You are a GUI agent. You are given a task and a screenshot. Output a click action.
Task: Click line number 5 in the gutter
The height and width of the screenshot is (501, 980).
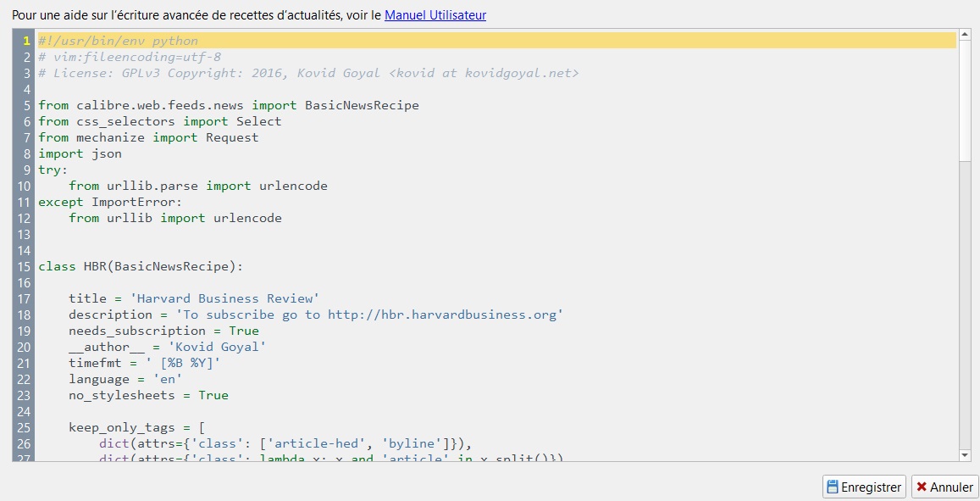point(27,105)
